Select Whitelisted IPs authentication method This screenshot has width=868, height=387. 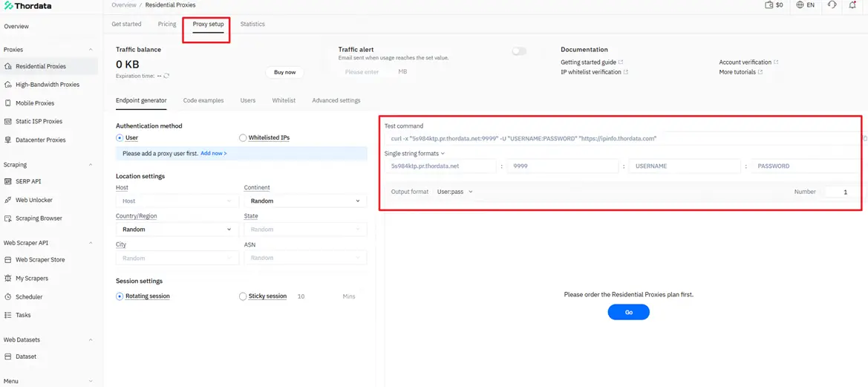pos(243,138)
